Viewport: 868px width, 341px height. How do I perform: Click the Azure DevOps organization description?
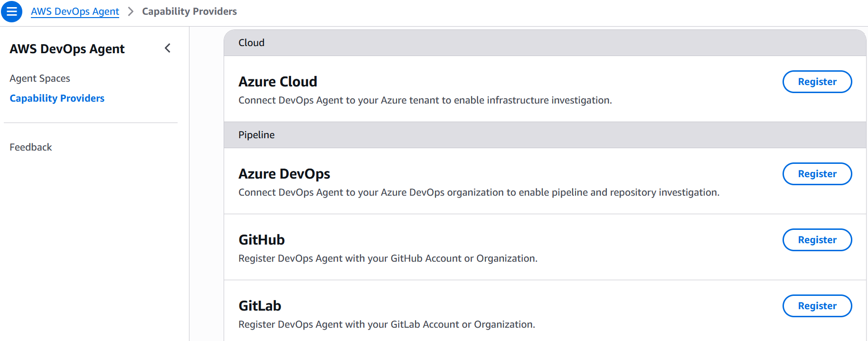(x=479, y=192)
